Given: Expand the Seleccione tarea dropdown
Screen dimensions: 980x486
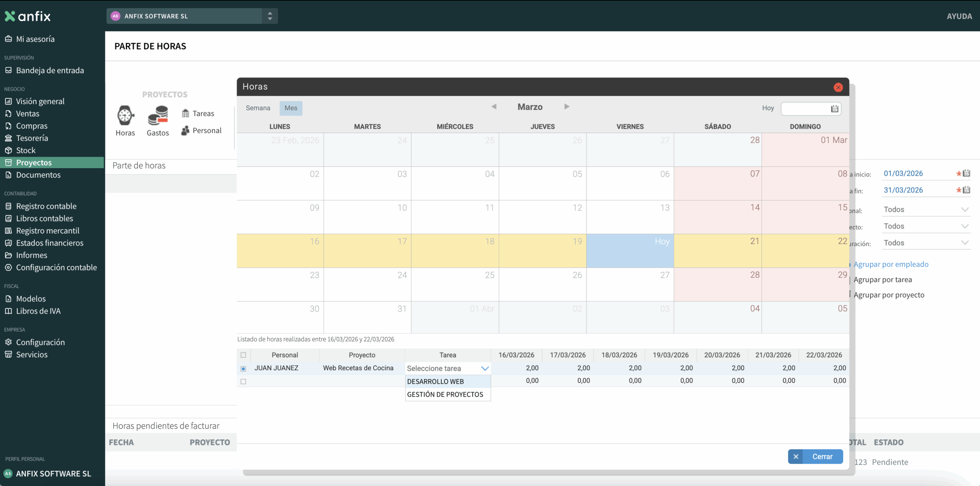Looking at the screenshot, I should 485,368.
